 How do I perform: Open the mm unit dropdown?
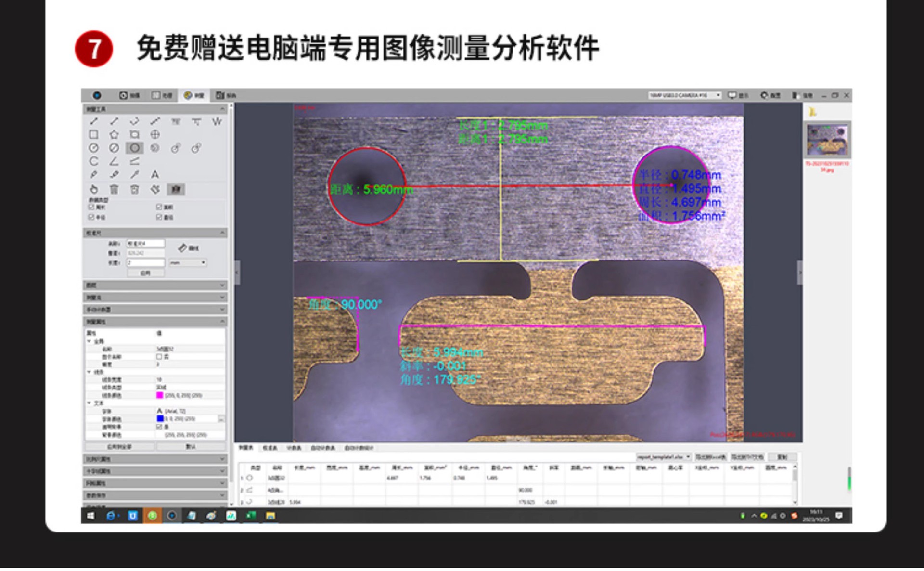point(188,263)
